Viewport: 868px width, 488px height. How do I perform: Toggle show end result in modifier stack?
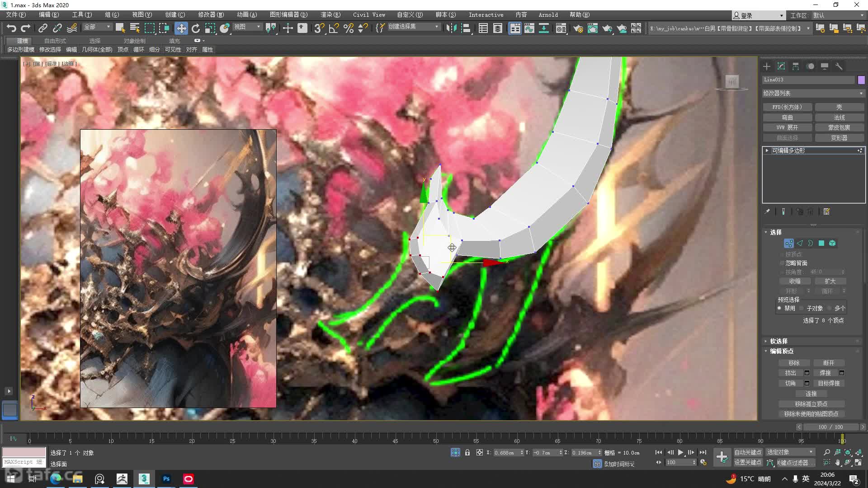pos(783,211)
